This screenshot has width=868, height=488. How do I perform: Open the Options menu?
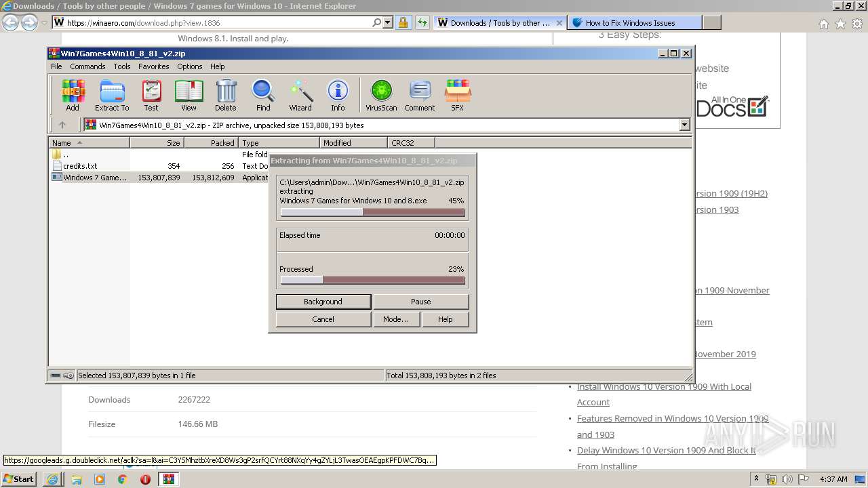coord(190,66)
